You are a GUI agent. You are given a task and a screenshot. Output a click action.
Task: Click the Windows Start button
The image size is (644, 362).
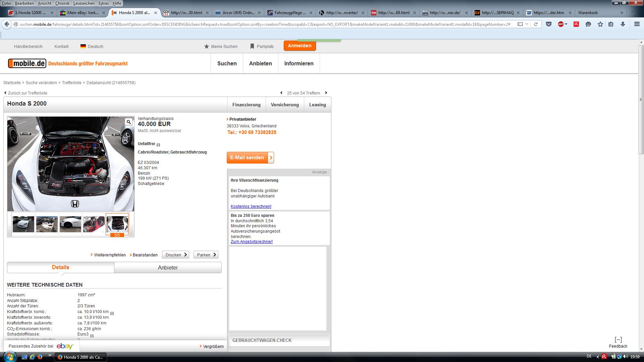click(9, 357)
